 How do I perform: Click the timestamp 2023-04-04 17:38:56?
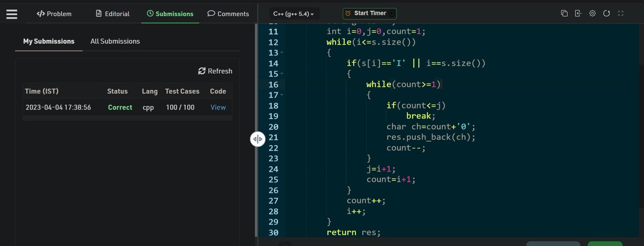point(58,107)
